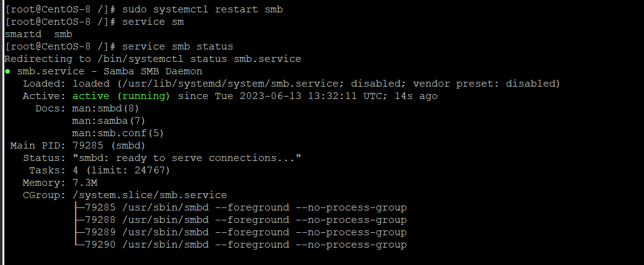Click the /system.slice/smb.service CGroup path

tap(149, 195)
